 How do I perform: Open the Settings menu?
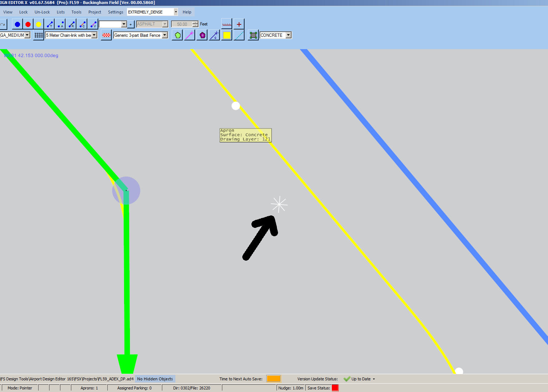pos(115,12)
